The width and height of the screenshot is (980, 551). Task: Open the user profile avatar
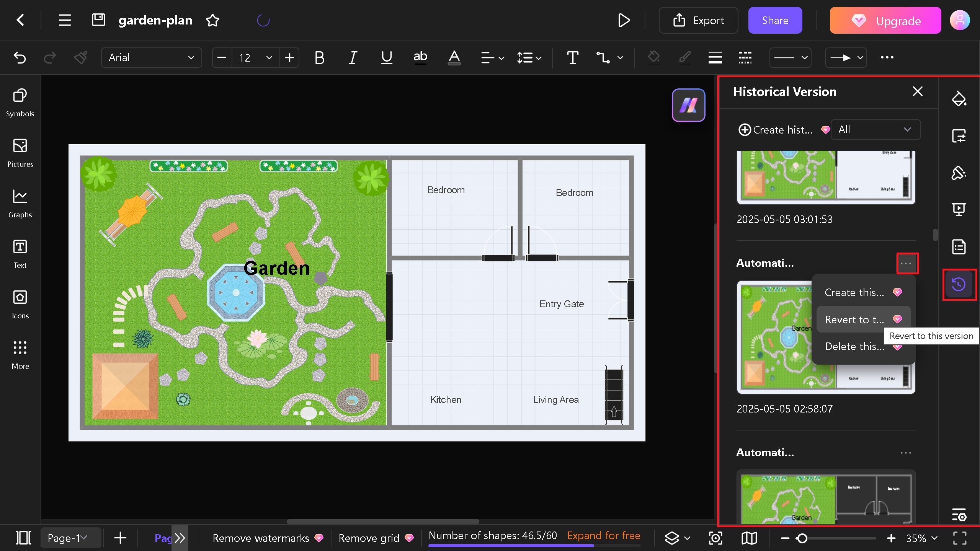(x=960, y=20)
